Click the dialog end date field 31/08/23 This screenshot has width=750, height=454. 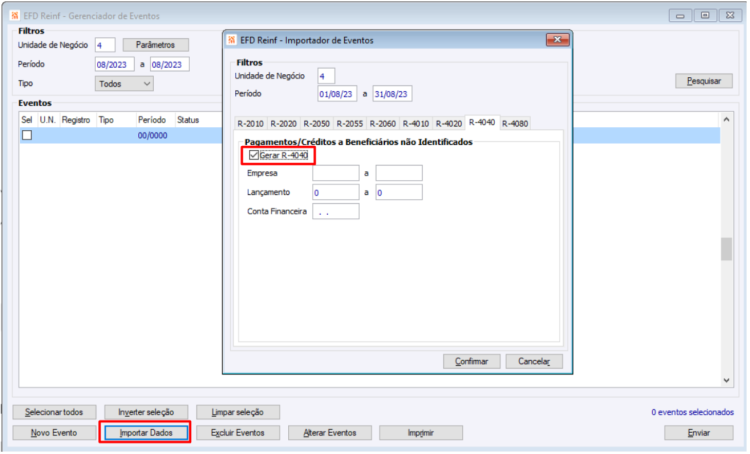click(x=392, y=94)
